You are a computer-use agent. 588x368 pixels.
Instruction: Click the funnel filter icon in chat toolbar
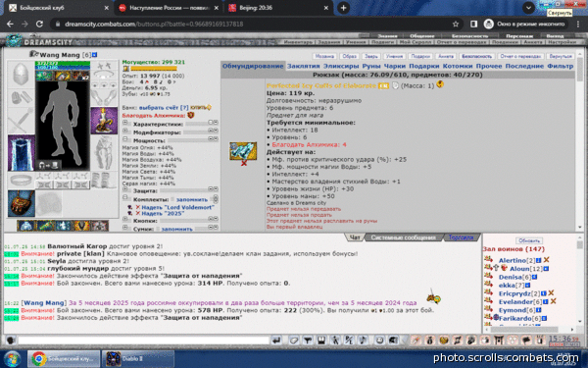click(308, 341)
